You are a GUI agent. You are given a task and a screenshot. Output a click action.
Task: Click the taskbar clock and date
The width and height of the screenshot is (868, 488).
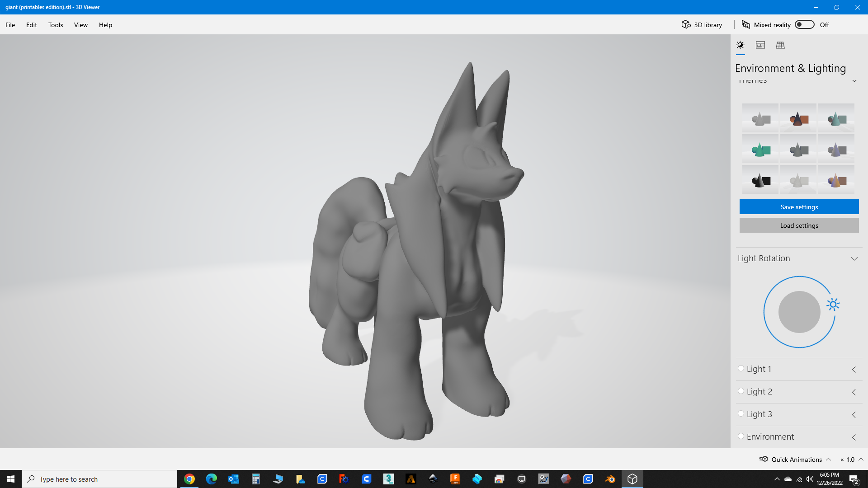(830, 479)
